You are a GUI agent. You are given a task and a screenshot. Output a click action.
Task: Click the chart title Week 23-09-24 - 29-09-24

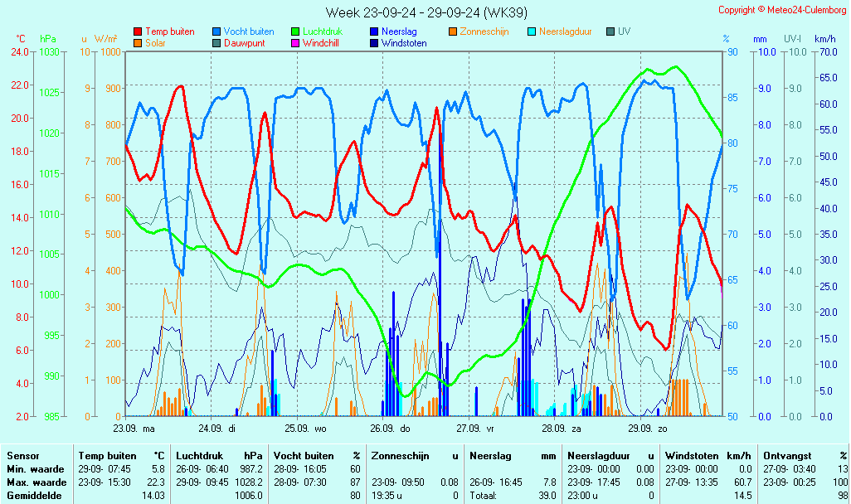click(x=426, y=12)
